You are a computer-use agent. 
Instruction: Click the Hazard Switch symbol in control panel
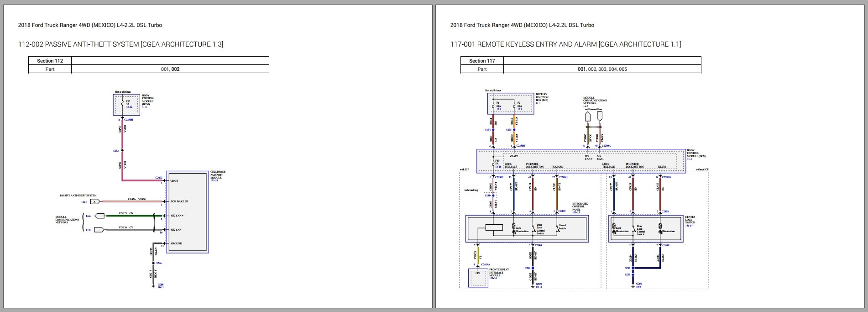(x=557, y=228)
